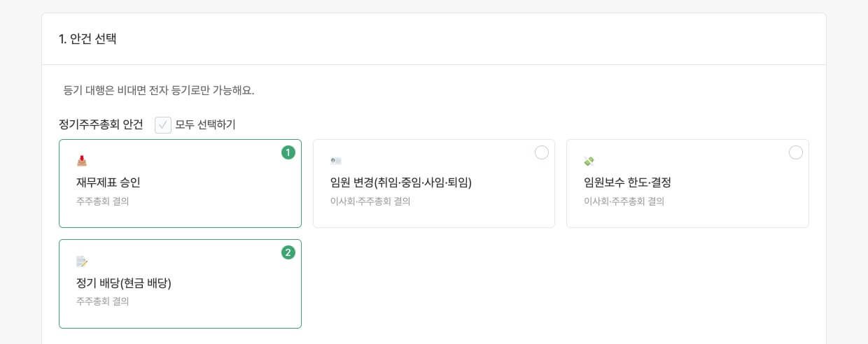Click the 1. 안건 선택 section header

point(87,39)
